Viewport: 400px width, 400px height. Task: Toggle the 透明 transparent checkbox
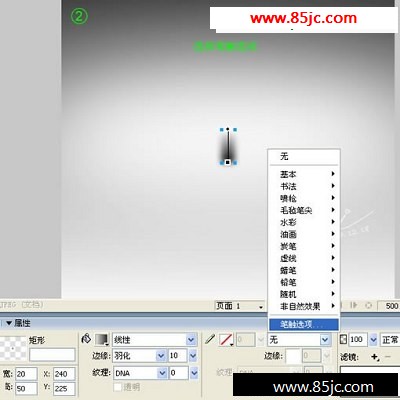117,387
